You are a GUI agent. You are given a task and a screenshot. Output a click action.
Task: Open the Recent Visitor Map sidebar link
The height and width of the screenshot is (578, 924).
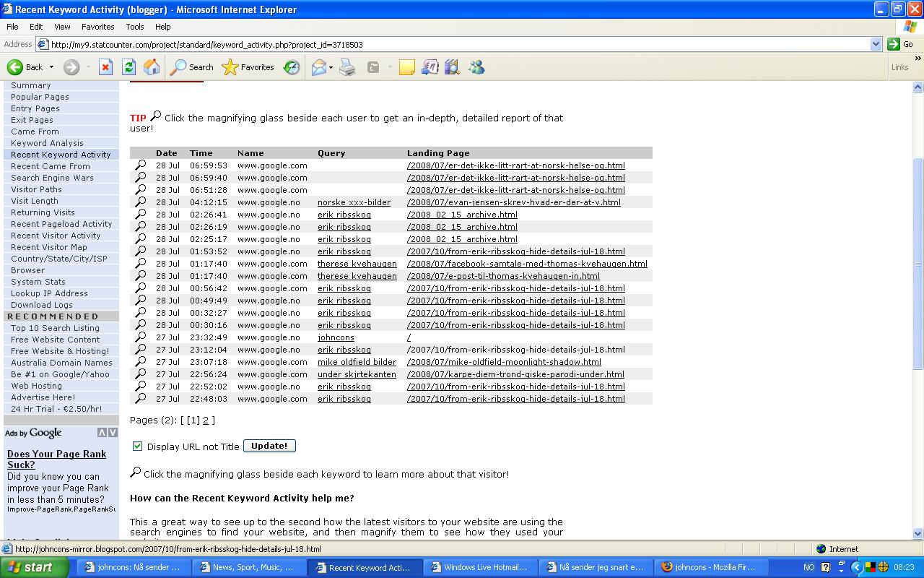[48, 247]
